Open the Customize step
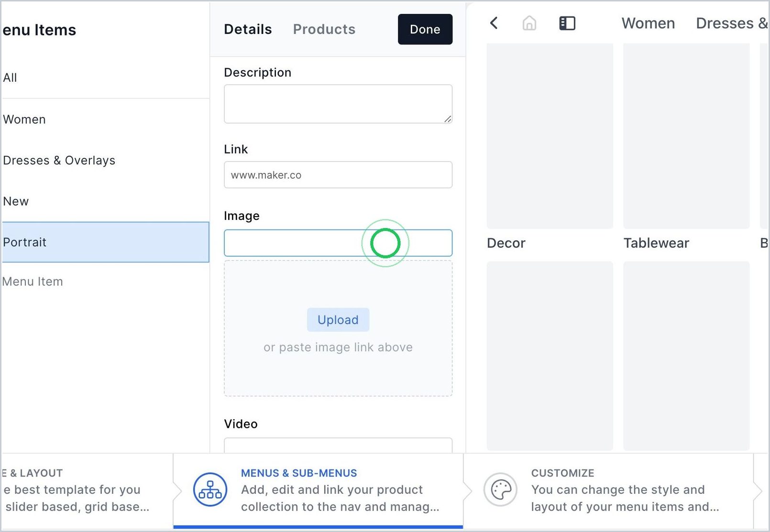 (608, 490)
